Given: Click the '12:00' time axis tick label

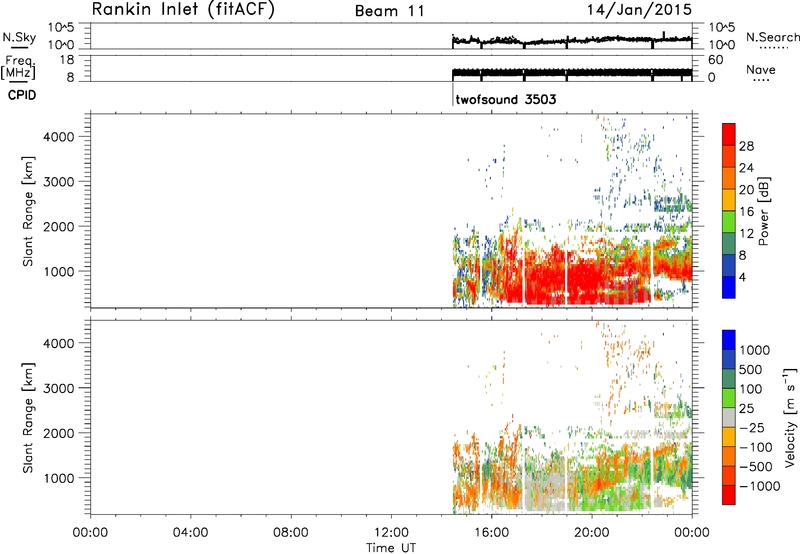Looking at the screenshot, I should (391, 533).
